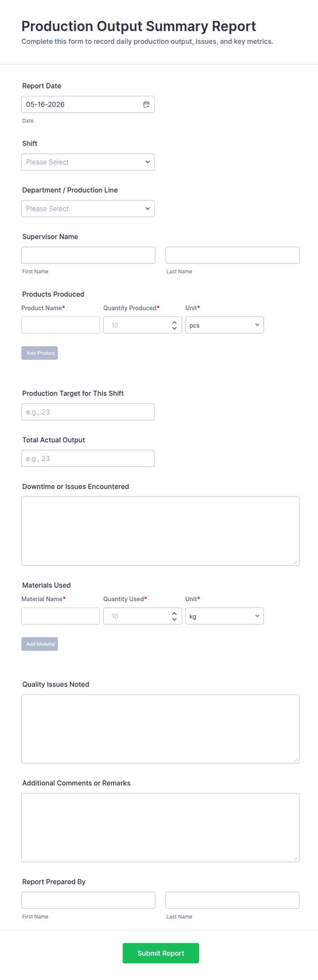Screen dimensions: 318x980
Task: Decrease Quantity Used with the down arrow
Action: pos(174,619)
